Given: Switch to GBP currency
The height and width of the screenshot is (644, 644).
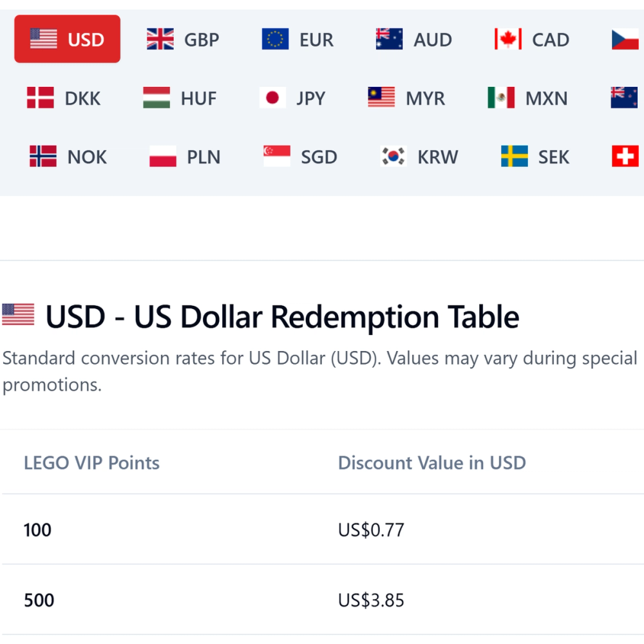Looking at the screenshot, I should click(183, 39).
